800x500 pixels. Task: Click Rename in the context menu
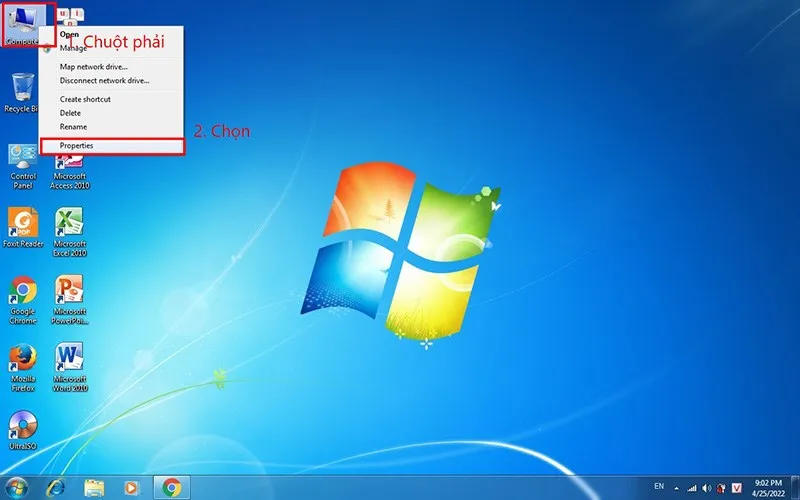tap(73, 127)
